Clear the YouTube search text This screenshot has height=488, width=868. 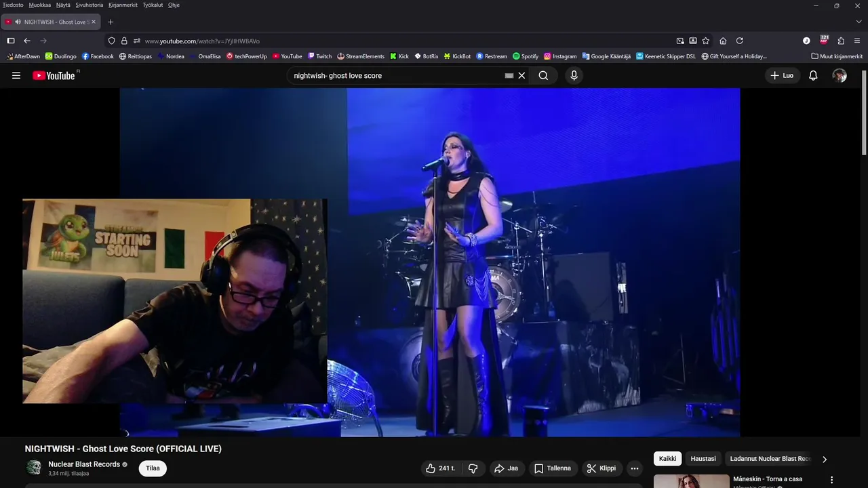point(521,75)
